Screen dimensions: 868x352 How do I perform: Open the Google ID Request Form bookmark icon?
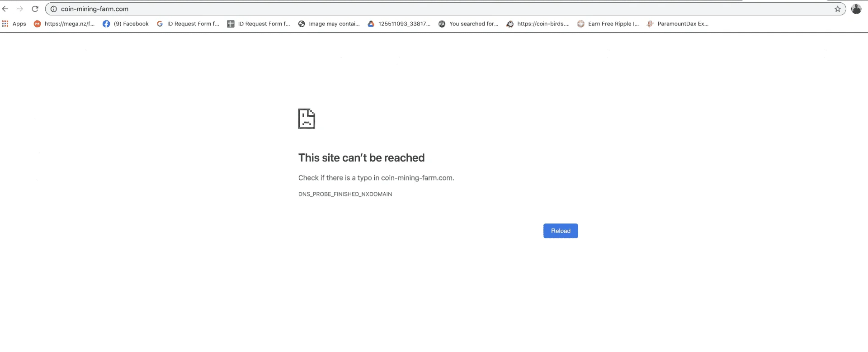coord(160,24)
